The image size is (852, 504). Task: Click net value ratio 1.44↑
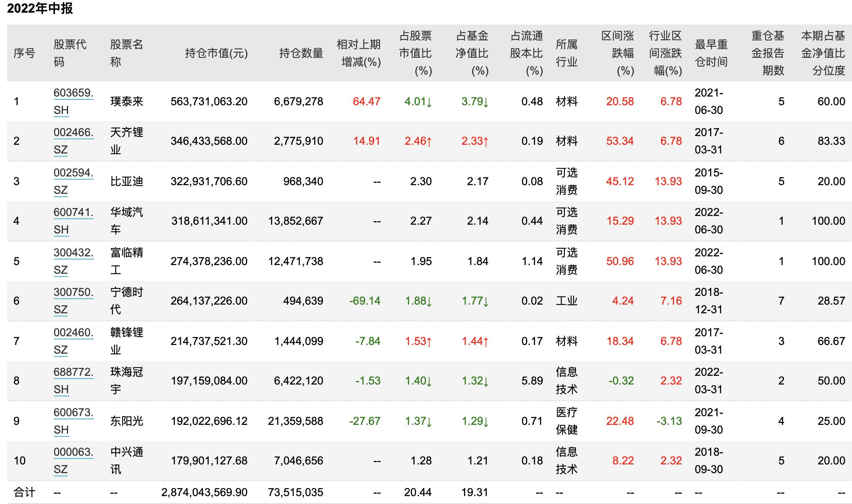[475, 341]
